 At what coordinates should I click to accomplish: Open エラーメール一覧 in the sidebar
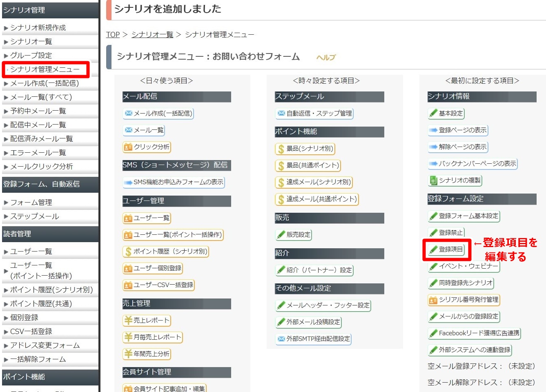tap(38, 153)
